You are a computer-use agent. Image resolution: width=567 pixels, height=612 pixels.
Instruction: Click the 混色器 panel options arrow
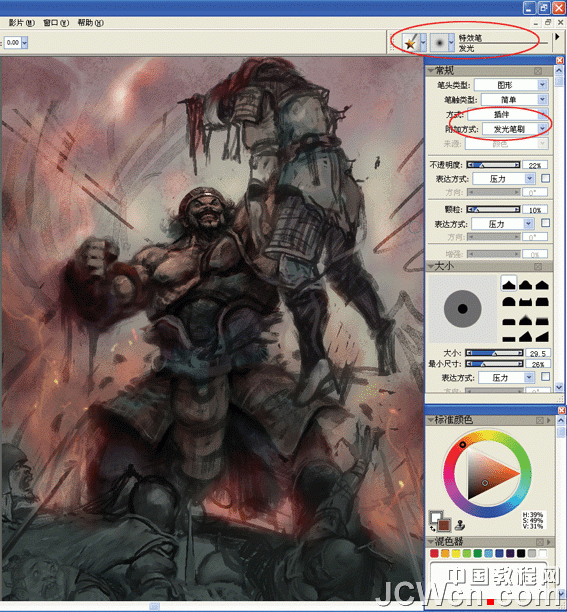pyautogui.click(x=549, y=542)
